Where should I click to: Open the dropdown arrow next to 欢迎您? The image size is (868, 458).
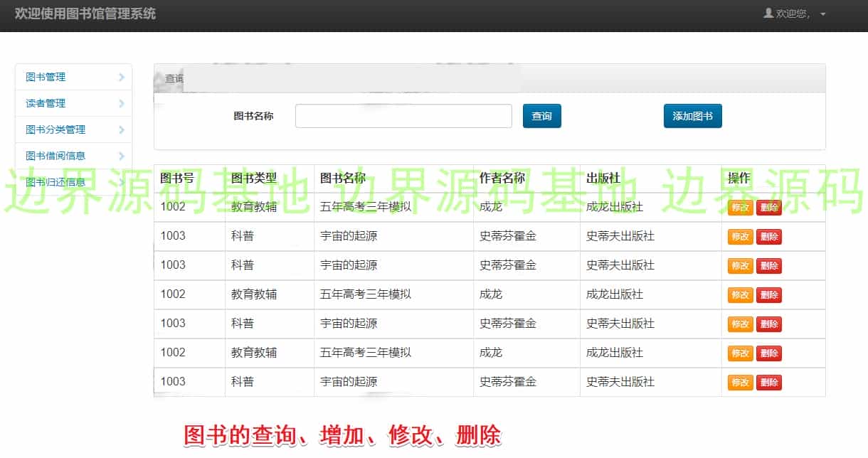click(823, 12)
